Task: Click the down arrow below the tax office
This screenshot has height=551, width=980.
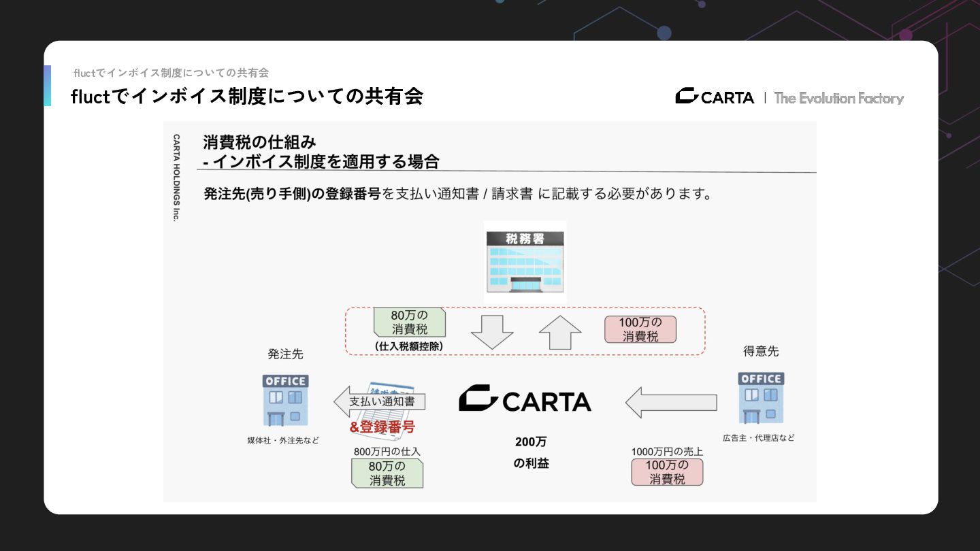Action: click(x=492, y=332)
